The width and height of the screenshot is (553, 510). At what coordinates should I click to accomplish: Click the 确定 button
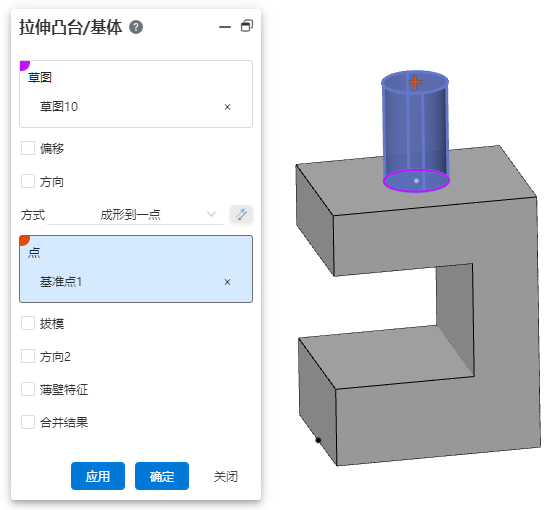point(162,476)
